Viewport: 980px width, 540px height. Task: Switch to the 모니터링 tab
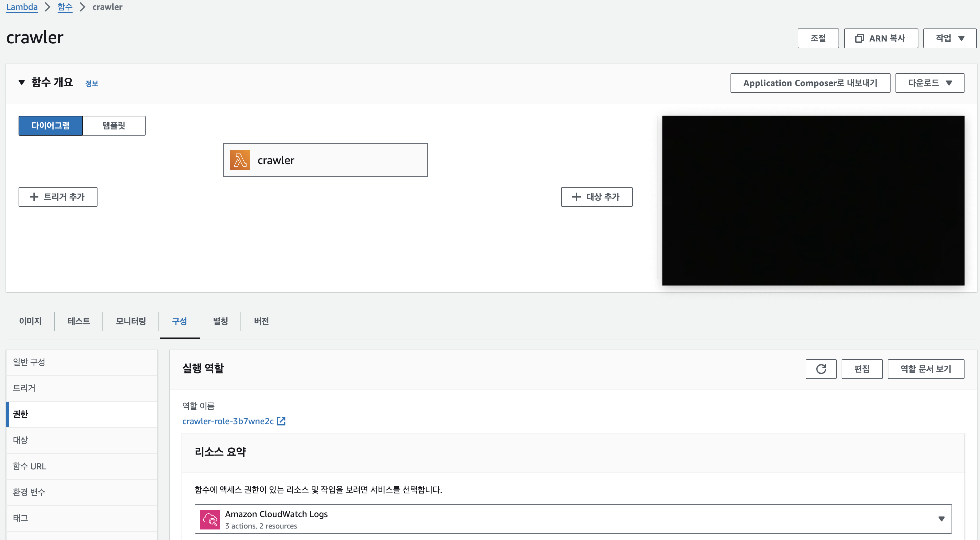pos(131,321)
